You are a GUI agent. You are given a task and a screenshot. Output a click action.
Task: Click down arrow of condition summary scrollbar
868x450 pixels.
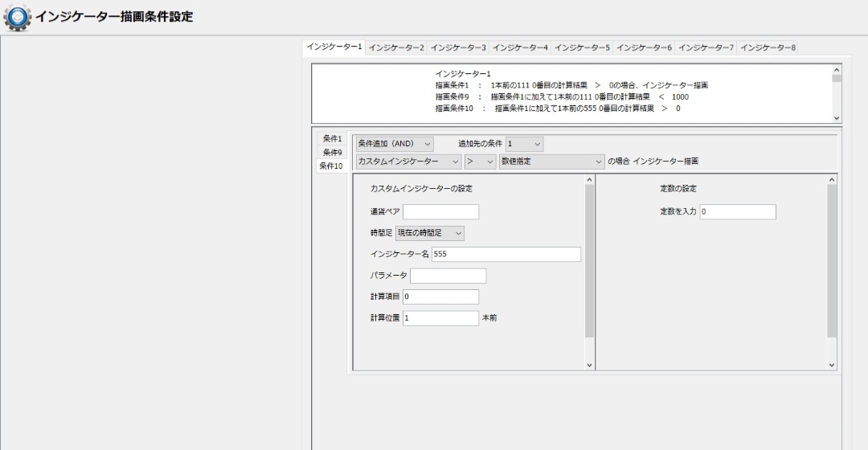pyautogui.click(x=837, y=117)
